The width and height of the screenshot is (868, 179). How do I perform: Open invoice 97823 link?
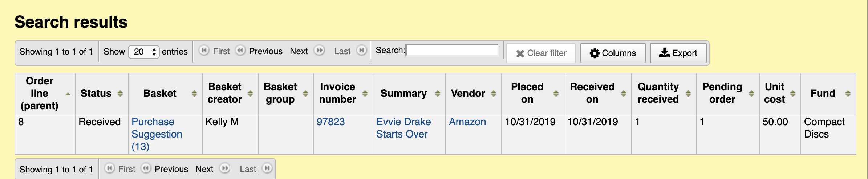[330, 122]
